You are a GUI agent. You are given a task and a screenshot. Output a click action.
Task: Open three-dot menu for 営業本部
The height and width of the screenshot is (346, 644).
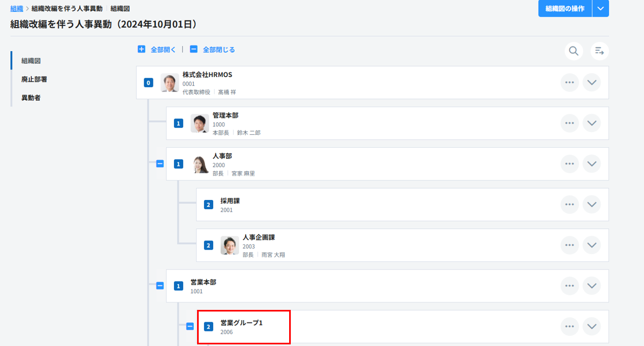(570, 286)
